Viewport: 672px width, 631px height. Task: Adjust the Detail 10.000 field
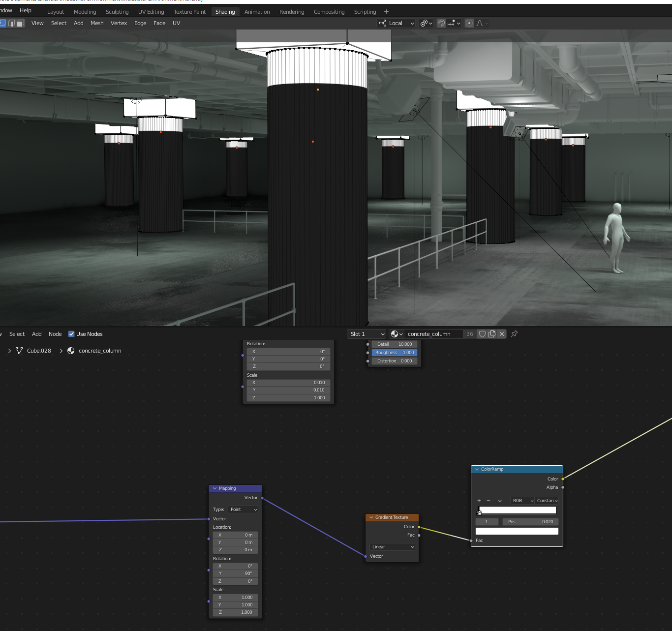[395, 344]
